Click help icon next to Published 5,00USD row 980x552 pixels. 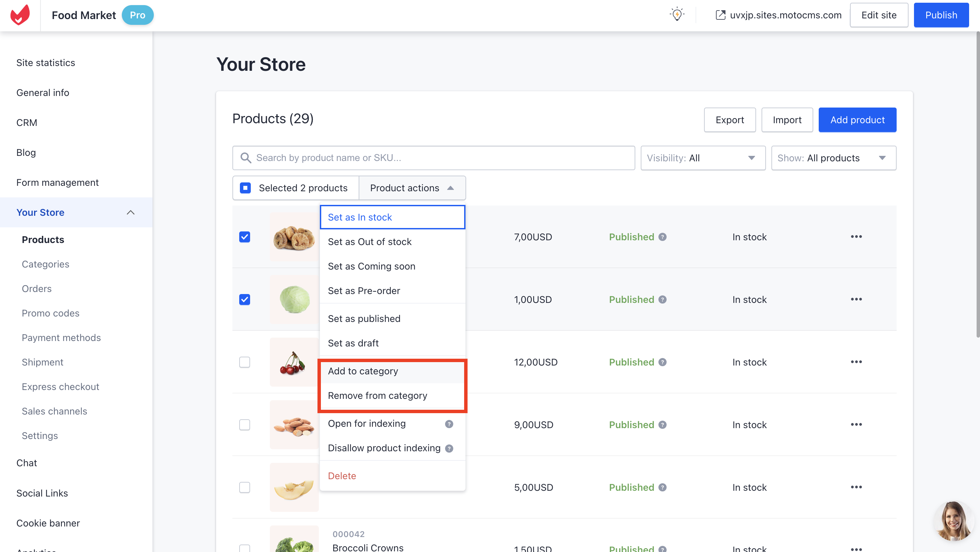tap(662, 487)
